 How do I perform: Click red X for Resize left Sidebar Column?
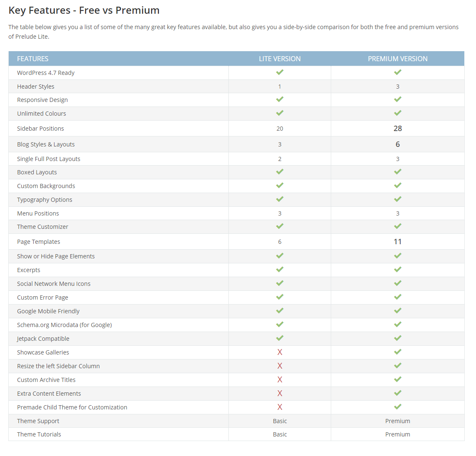click(x=280, y=366)
